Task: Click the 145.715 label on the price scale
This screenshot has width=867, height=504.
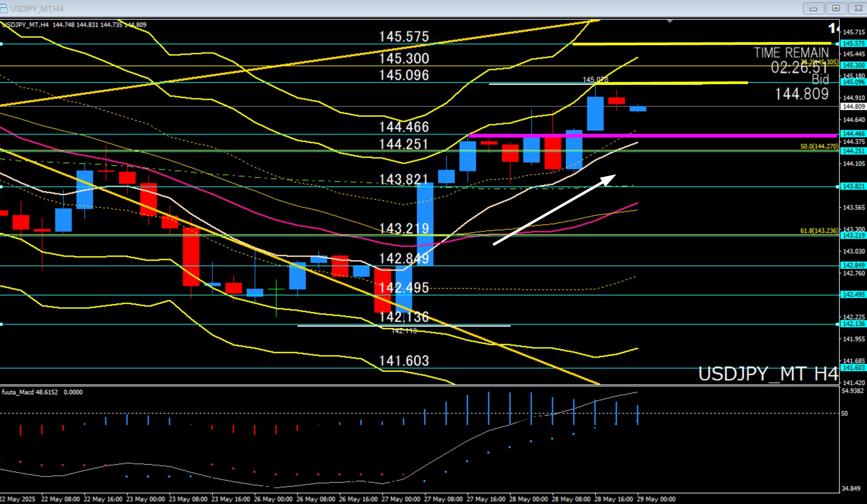Action: pos(854,32)
